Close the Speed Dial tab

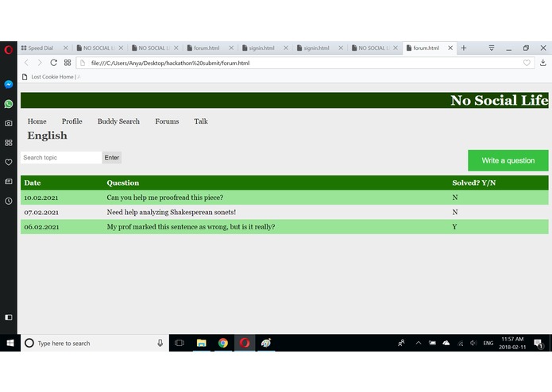tap(65, 48)
